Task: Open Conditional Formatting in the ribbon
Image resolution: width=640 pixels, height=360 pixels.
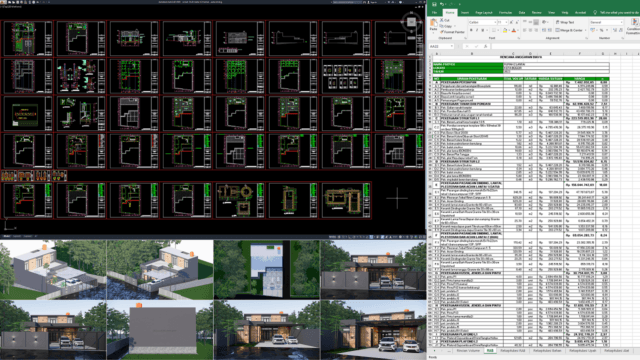Action: [634, 26]
